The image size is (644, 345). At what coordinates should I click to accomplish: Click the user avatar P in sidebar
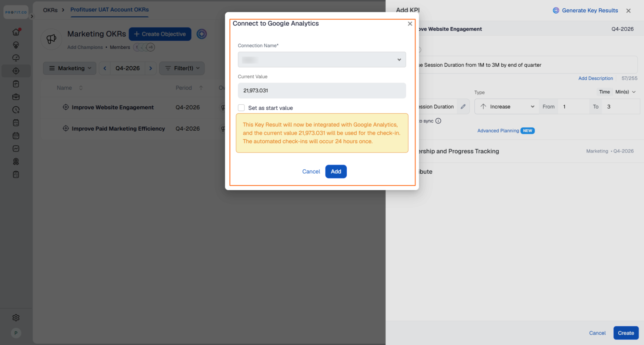pos(16,333)
